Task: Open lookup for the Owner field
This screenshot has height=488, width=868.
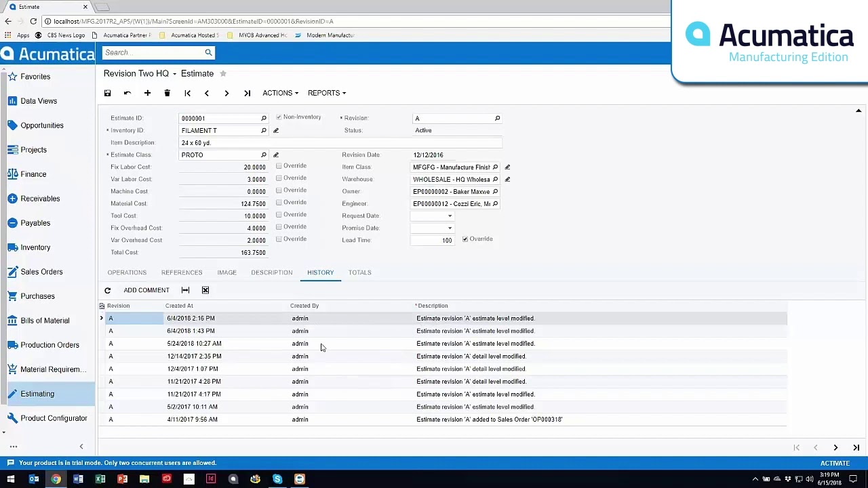Action: click(495, 191)
